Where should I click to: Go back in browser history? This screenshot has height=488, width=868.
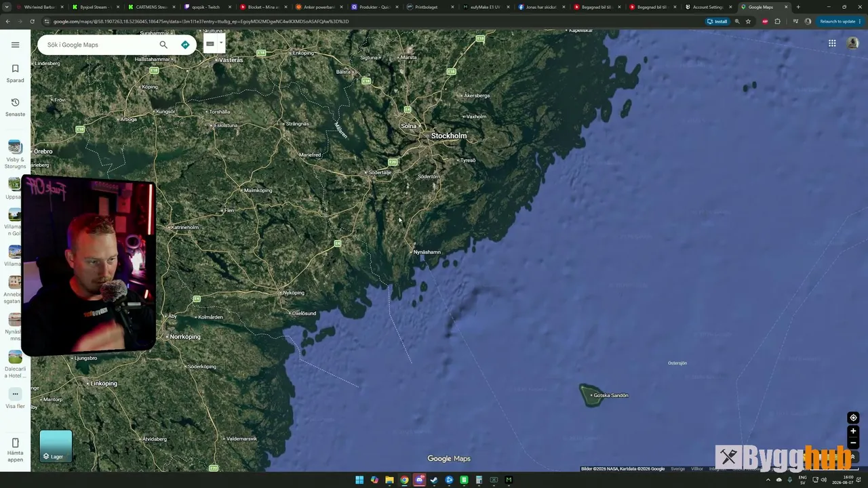(x=7, y=21)
